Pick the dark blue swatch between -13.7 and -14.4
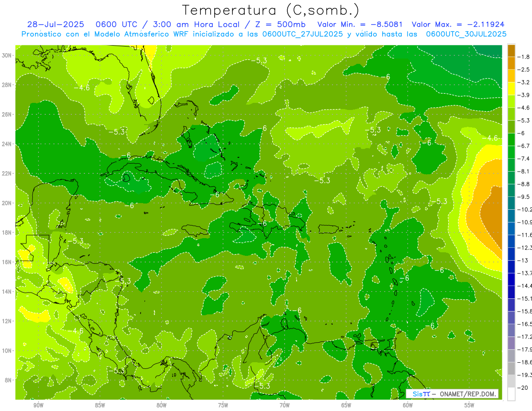Image resolution: width=532 pixels, height=411 pixels. (x=511, y=279)
